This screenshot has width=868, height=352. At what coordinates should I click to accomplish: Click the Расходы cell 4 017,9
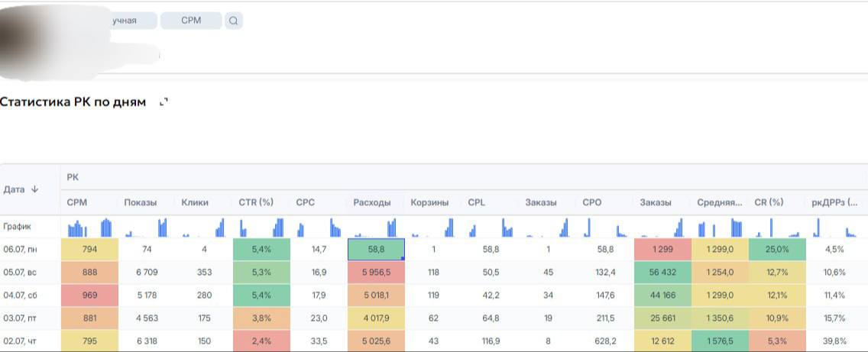click(x=377, y=318)
